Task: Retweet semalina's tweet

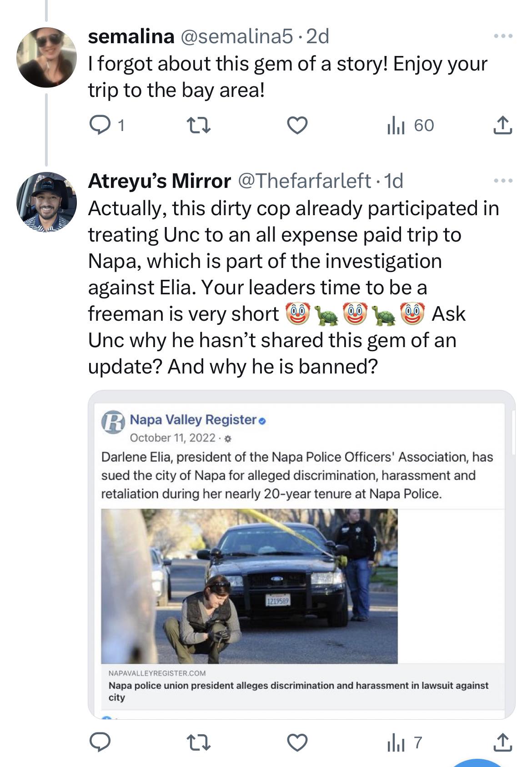Action: click(199, 125)
